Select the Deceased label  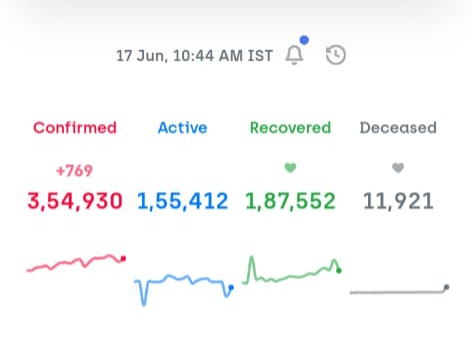[x=398, y=128]
